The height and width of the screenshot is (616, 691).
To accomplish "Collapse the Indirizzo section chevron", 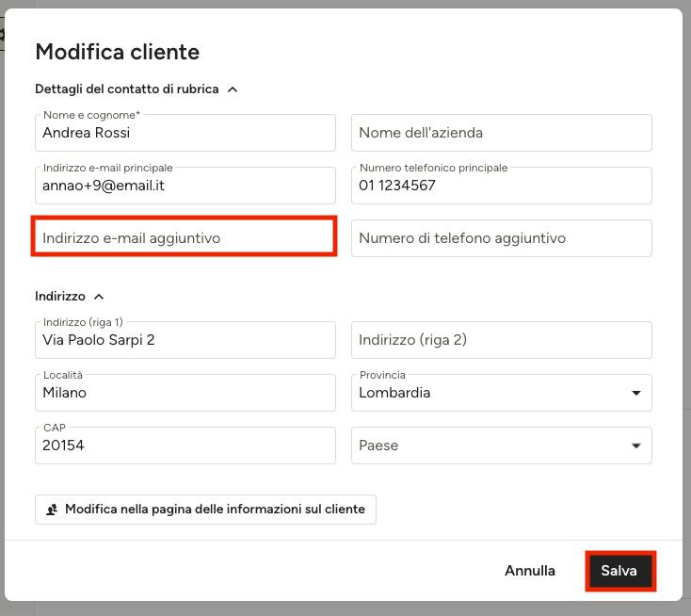I will point(99,297).
